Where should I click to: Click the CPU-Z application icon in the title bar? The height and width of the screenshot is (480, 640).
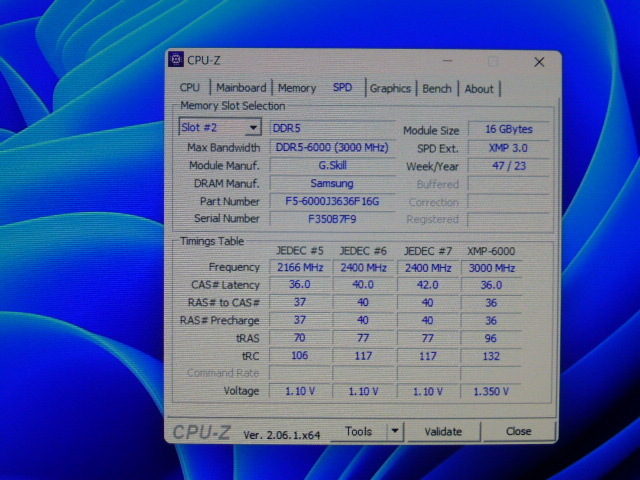[176, 60]
